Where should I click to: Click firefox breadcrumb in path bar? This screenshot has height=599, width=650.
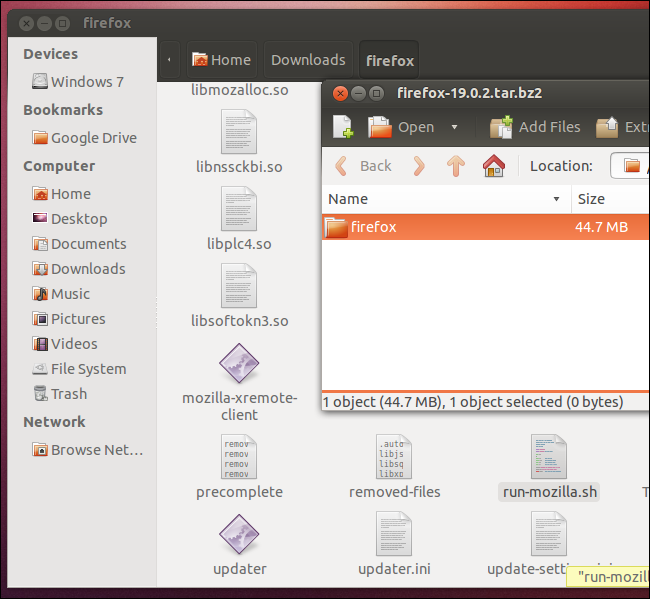389,61
